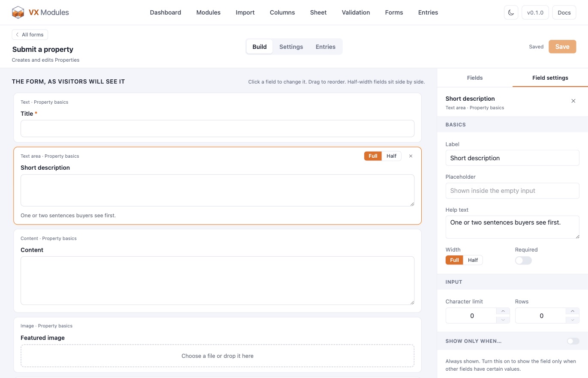Click the Save button
Image resolution: width=588 pixels, height=378 pixels.
(x=562, y=47)
